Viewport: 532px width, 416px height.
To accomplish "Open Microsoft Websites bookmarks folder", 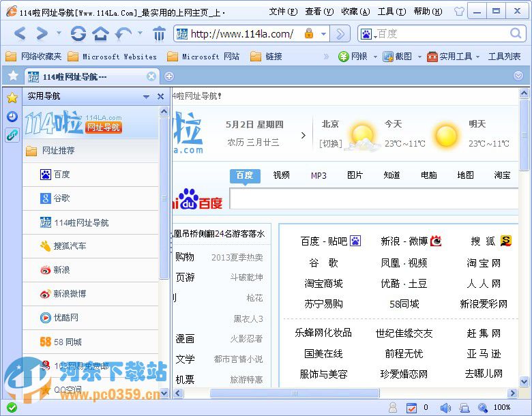I will pos(113,57).
